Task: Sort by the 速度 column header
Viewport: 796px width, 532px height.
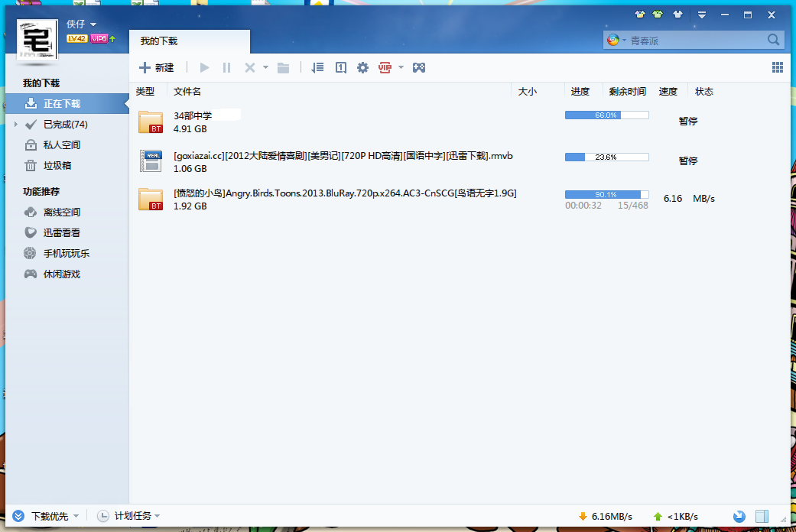Action: [x=668, y=92]
